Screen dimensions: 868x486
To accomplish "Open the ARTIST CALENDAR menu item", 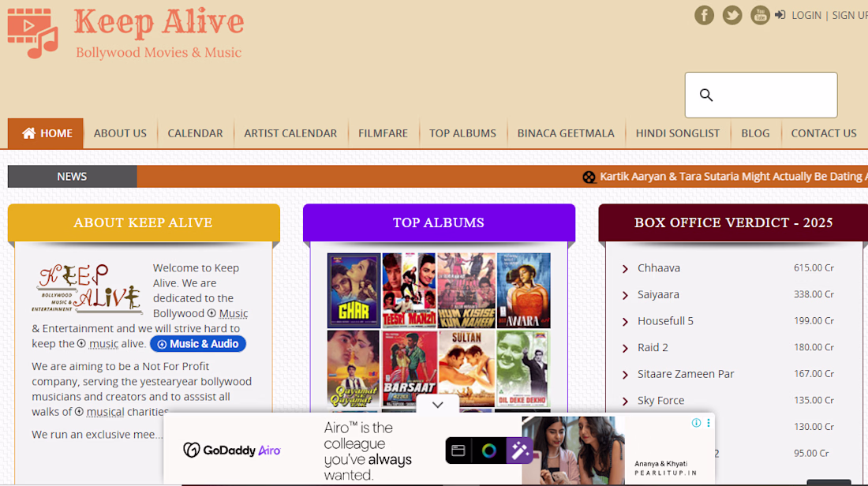I will click(x=290, y=133).
